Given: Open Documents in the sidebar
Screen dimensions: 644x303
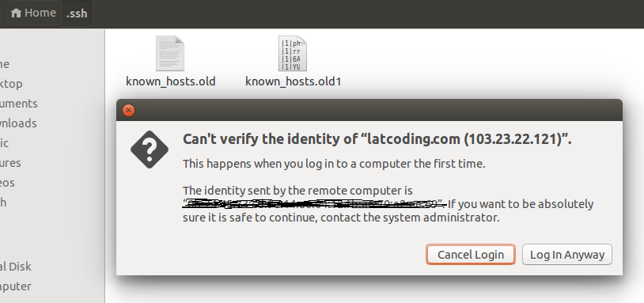Looking at the screenshot, I should (x=18, y=104).
